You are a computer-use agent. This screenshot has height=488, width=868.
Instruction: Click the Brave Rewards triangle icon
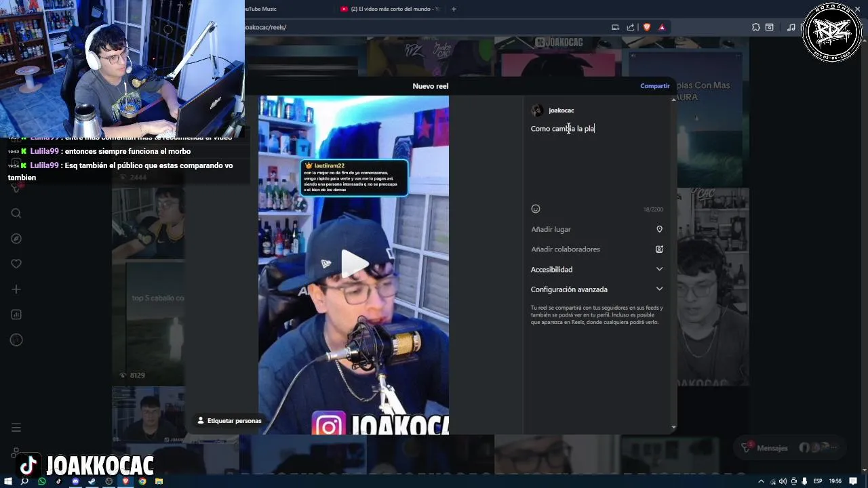pos(662,27)
